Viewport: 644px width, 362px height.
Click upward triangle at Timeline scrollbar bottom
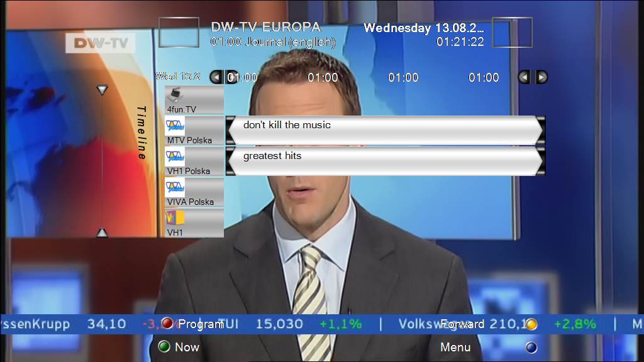[102, 233]
